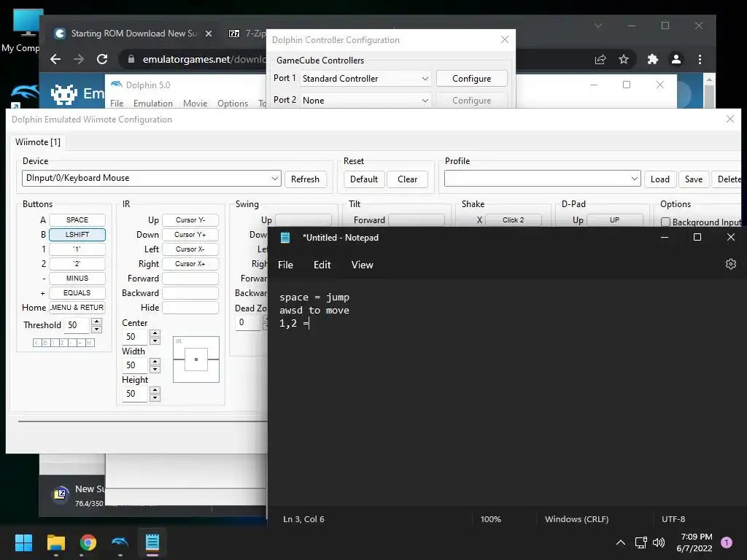
Task: Switch to Starting ROM Download Chrome tab
Action: [133, 34]
